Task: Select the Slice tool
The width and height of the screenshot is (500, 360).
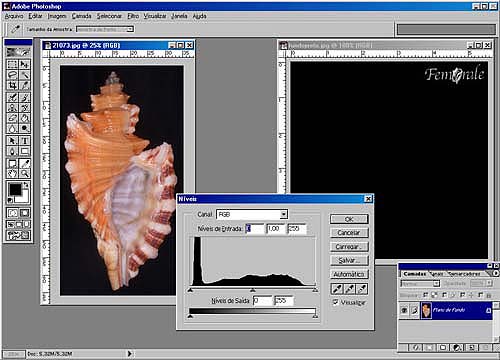Action: pos(25,86)
